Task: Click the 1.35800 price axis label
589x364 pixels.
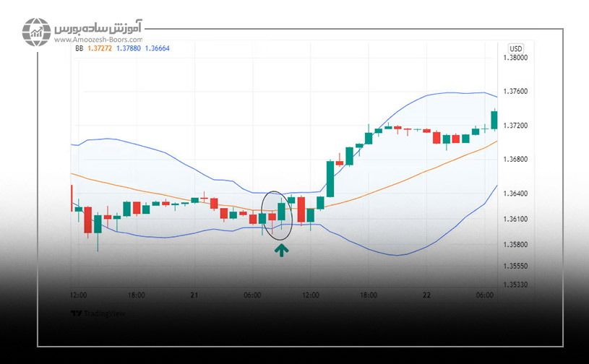Action: pyautogui.click(x=514, y=245)
